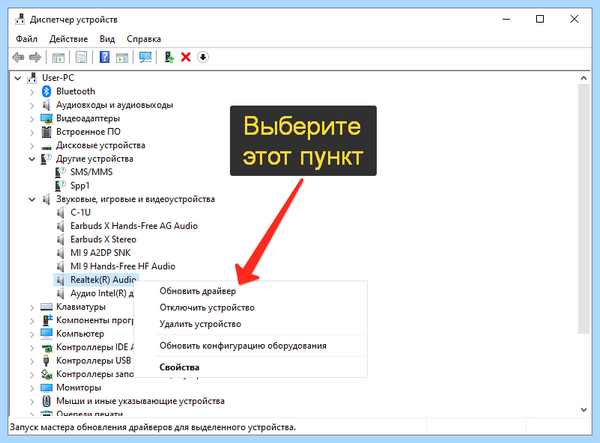Image resolution: width=600 pixels, height=443 pixels.
Task: Click the Компоненты программного обеспечения icon
Action: coord(47,320)
